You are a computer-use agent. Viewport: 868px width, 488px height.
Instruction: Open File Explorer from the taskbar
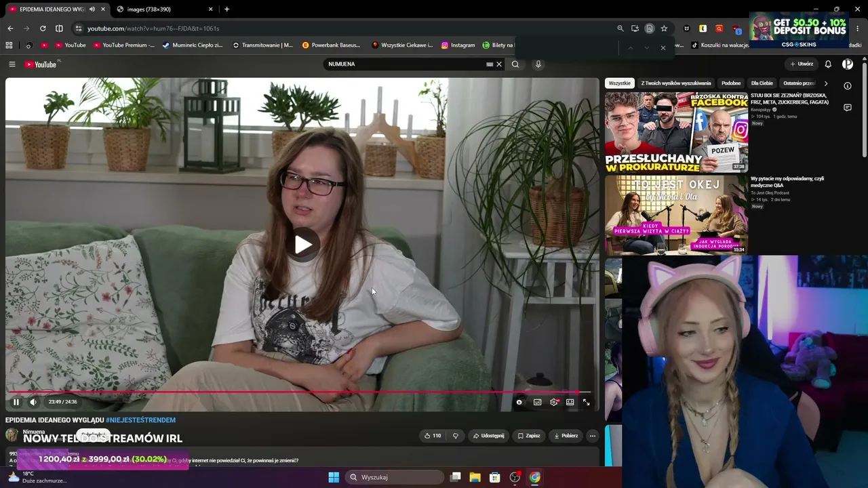click(475, 477)
